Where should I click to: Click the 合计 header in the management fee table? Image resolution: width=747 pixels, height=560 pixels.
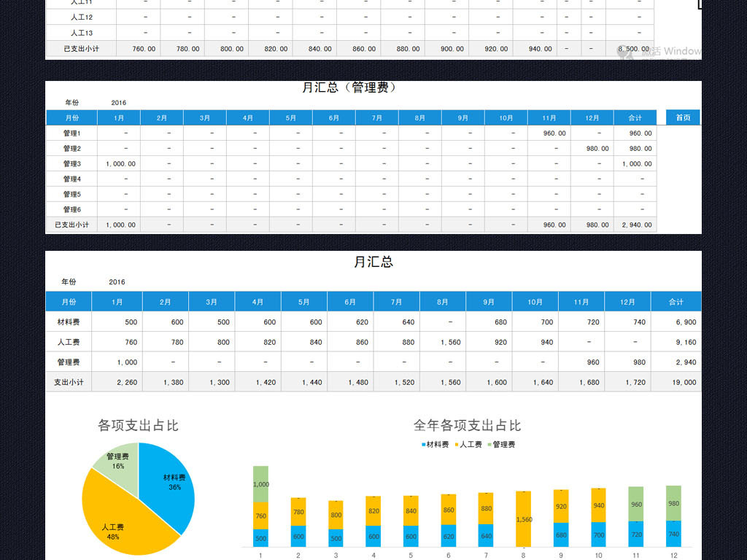635,117
